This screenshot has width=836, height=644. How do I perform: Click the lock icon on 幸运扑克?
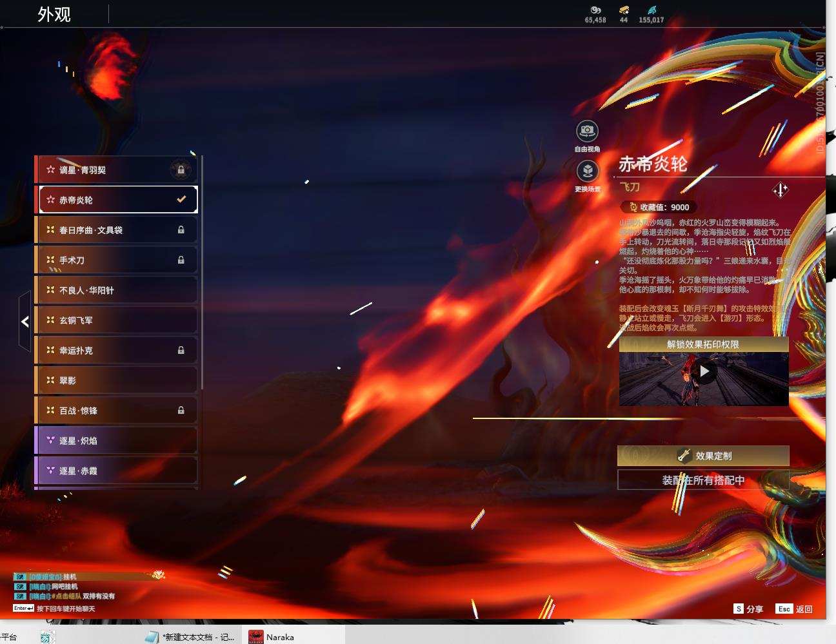[181, 350]
